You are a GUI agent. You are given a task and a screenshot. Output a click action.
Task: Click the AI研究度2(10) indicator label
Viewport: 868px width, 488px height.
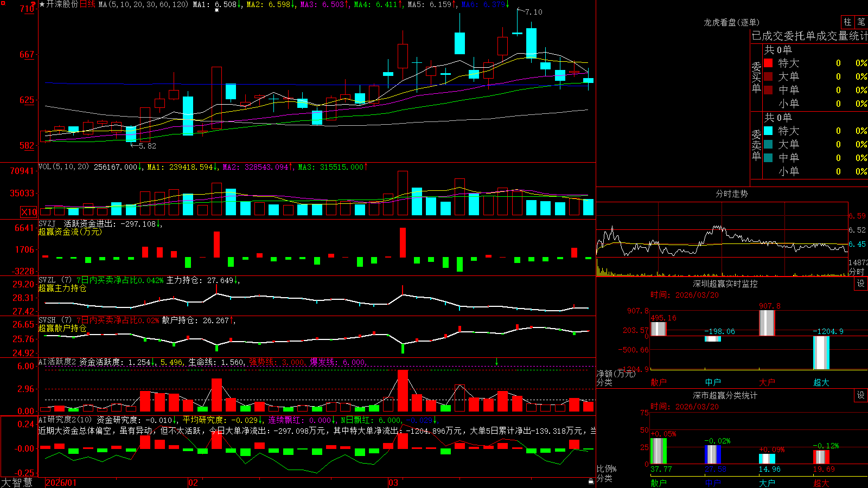65,420
